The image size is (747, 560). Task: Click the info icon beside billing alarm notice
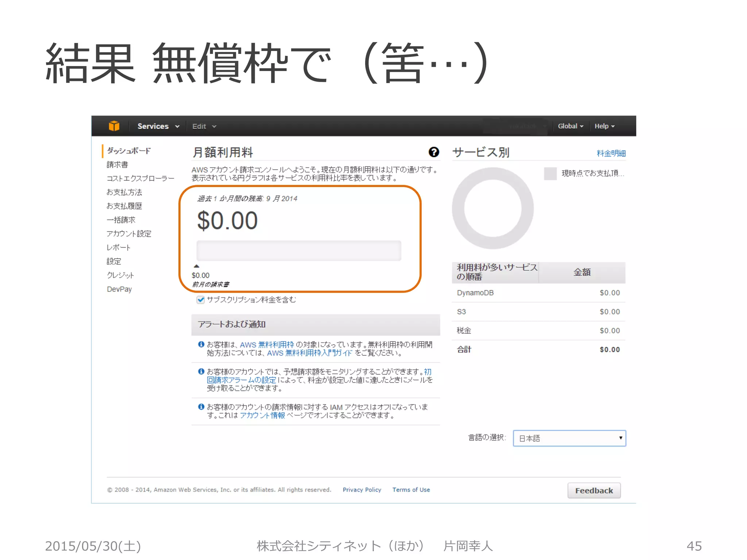pos(201,372)
